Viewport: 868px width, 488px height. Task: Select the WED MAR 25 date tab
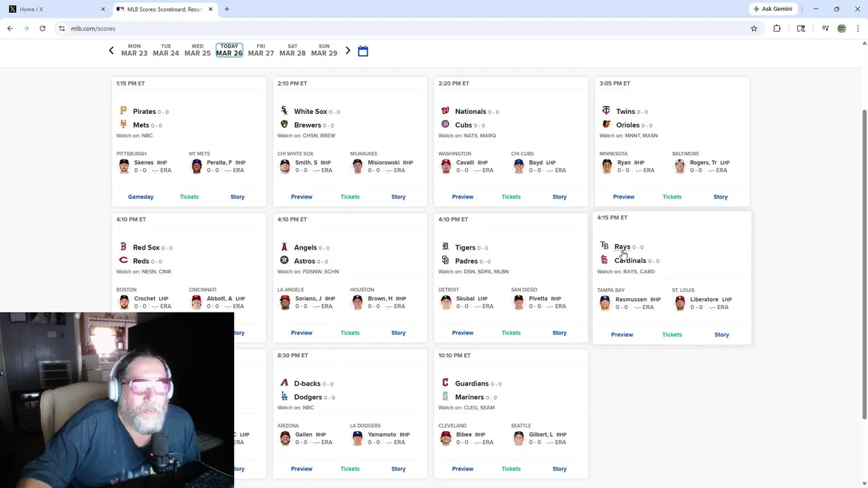(197, 50)
